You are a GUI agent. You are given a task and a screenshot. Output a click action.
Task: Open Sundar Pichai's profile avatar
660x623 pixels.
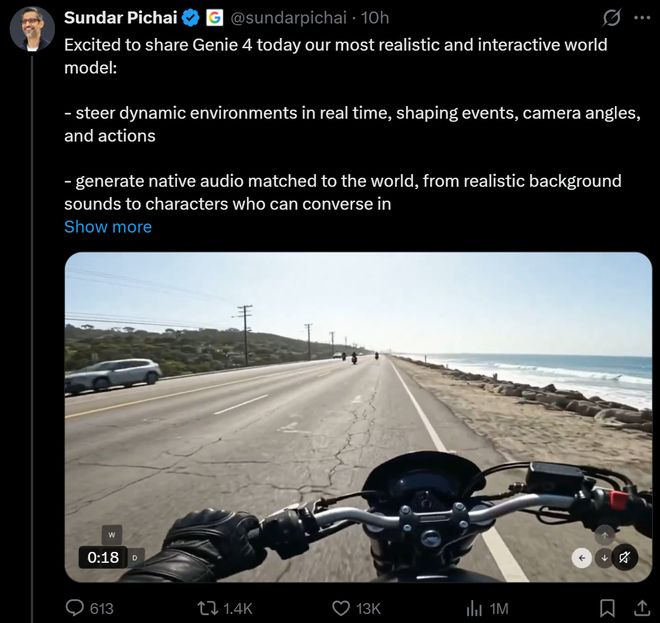pos(32,29)
